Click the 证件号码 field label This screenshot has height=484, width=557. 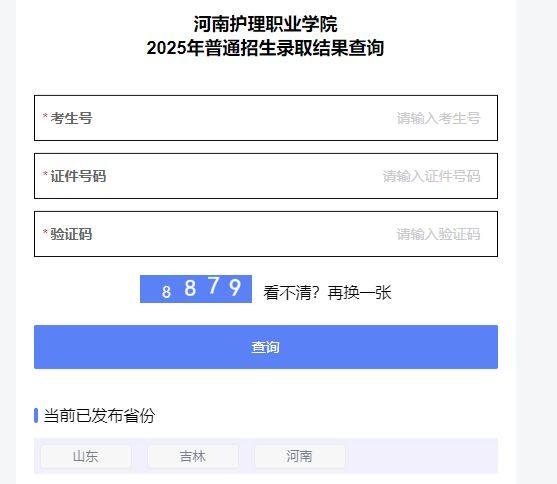click(x=78, y=176)
